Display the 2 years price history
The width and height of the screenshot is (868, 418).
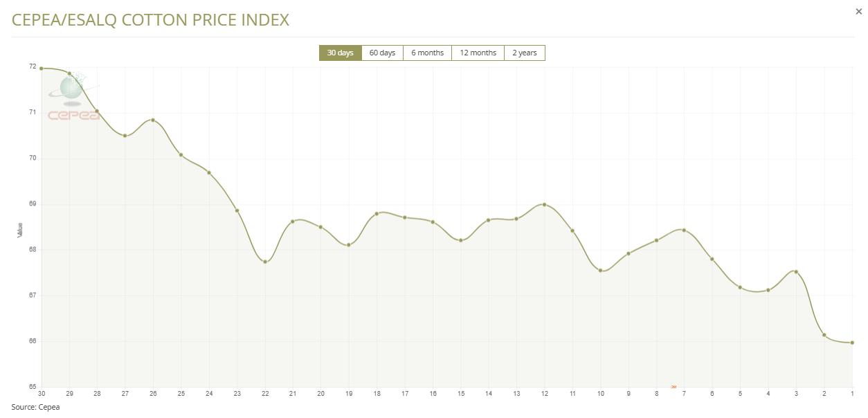point(524,53)
